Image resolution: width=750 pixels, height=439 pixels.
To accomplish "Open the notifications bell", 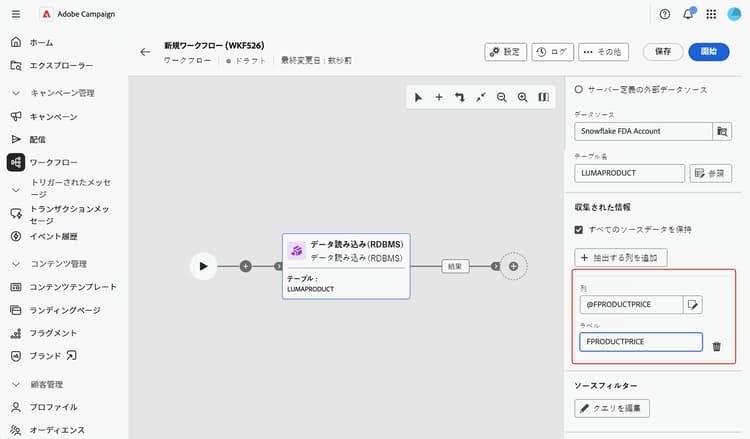I will (688, 14).
